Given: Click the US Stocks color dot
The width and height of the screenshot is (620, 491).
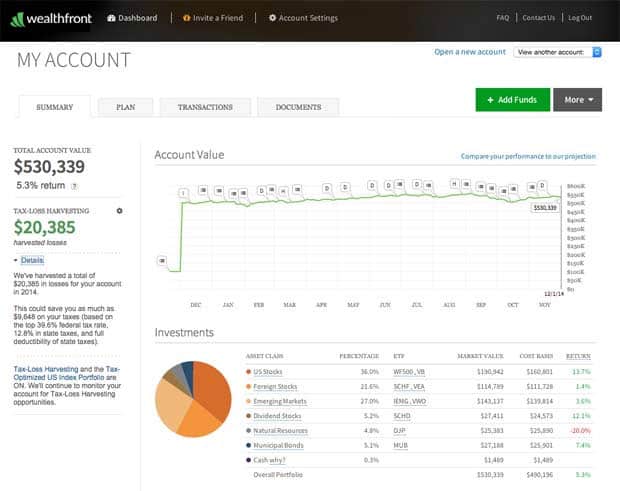Looking at the screenshot, I should click(248, 372).
